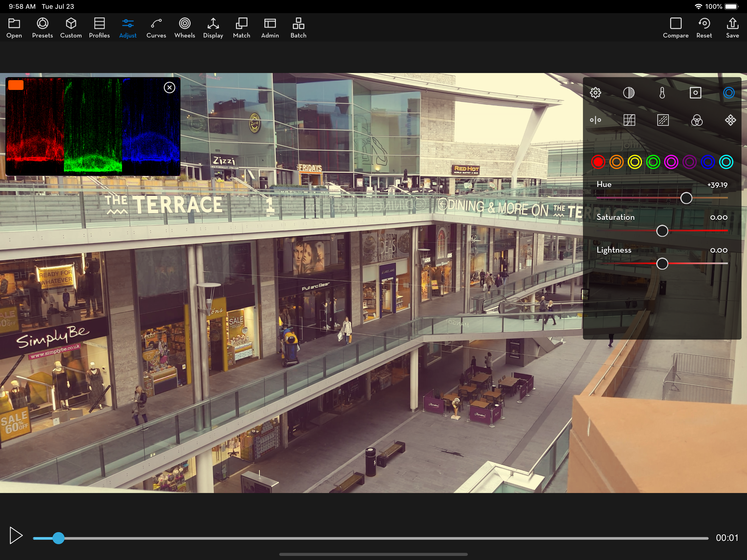Close the RGB parade scope
Screen dimensions: 747x560
[x=170, y=88]
